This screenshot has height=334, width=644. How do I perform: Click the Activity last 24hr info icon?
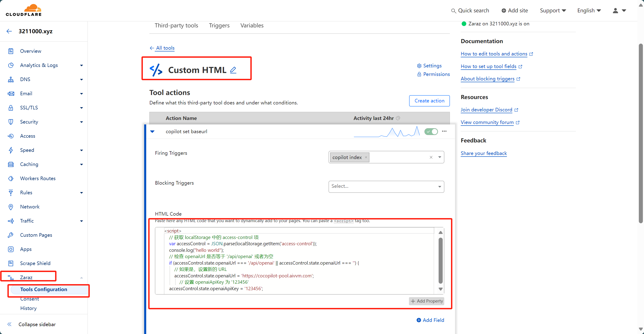398,118
